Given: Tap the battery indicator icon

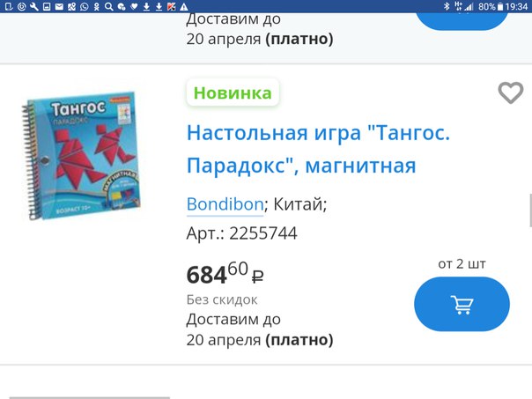Looking at the screenshot, I should tap(500, 6).
